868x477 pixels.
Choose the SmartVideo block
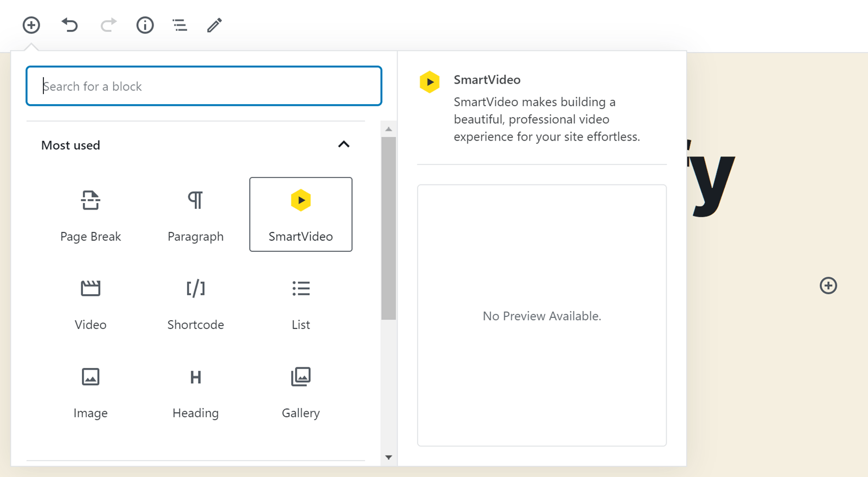point(301,214)
